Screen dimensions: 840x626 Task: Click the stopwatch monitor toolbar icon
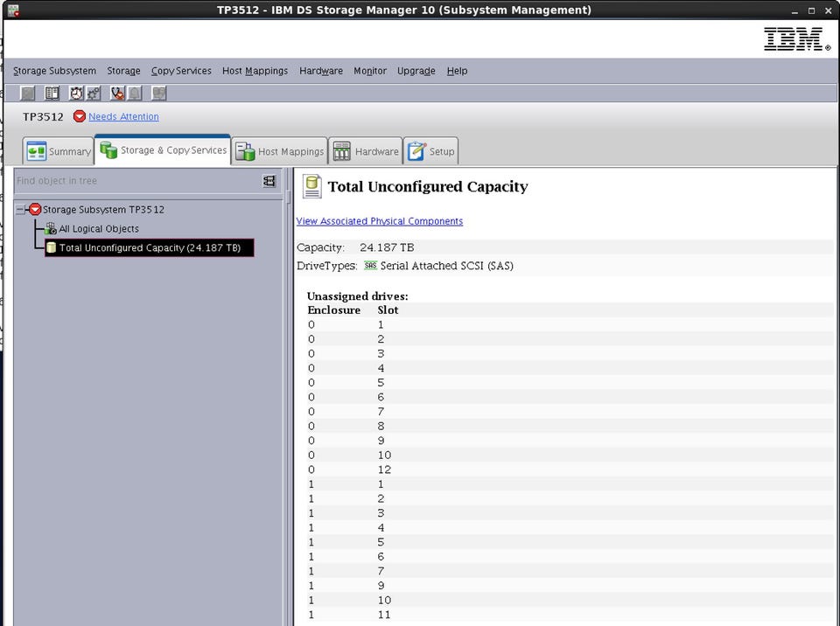pos(76,94)
